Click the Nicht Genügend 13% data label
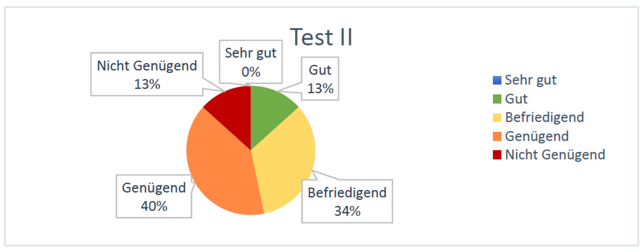 (x=147, y=74)
